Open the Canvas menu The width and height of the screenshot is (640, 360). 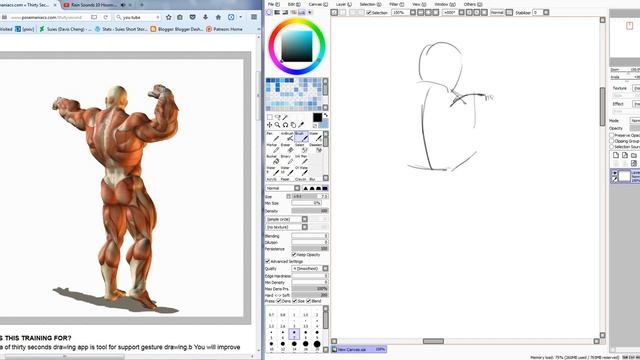[x=318, y=4]
